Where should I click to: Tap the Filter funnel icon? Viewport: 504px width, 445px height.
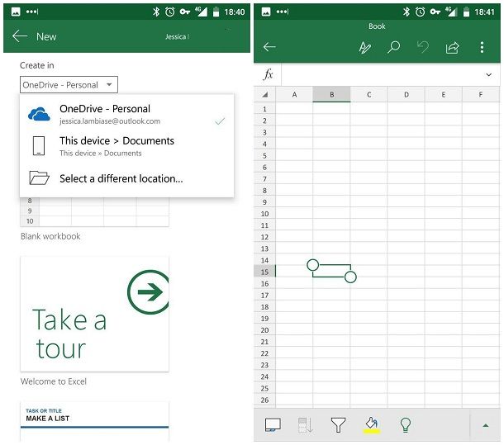click(x=338, y=424)
